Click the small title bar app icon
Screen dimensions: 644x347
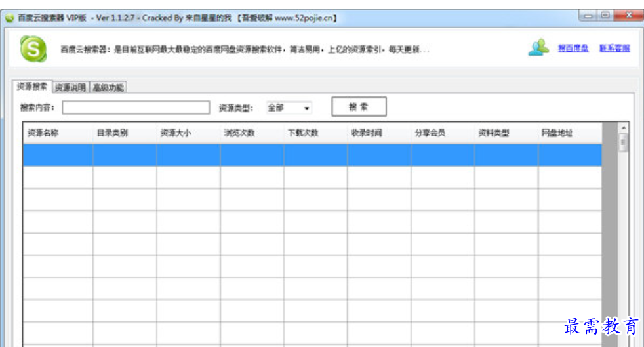coord(9,18)
